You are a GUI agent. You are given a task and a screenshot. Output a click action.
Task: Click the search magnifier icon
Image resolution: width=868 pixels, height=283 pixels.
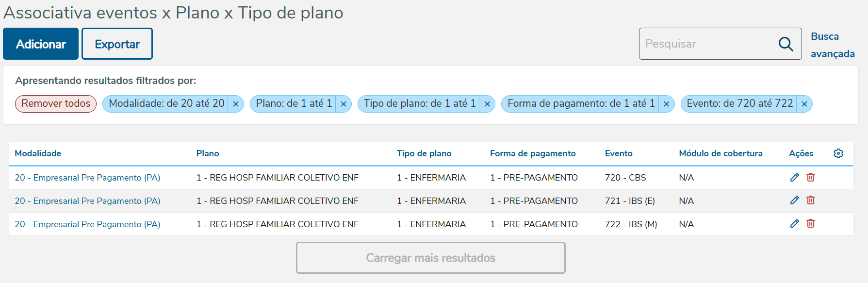point(786,44)
